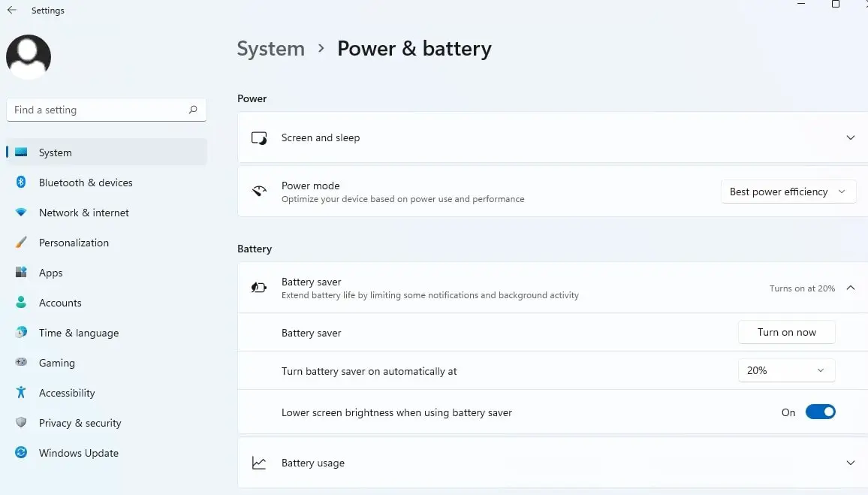This screenshot has width=868, height=495.
Task: Click the Accessibility figure icon
Action: (21, 393)
